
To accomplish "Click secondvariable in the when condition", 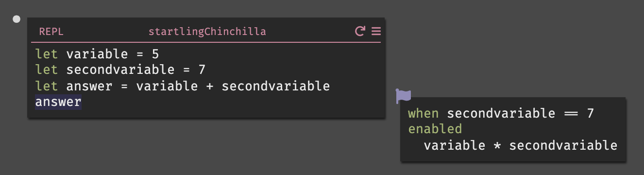I will 501,114.
